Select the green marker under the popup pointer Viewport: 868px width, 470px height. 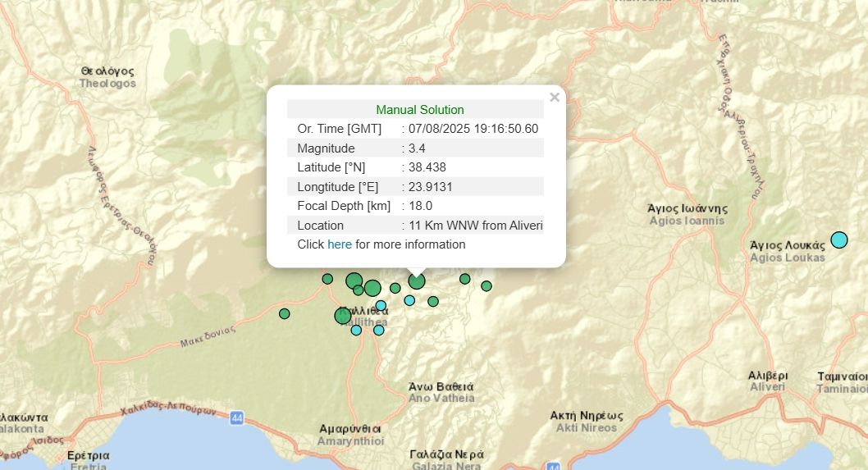(x=417, y=281)
